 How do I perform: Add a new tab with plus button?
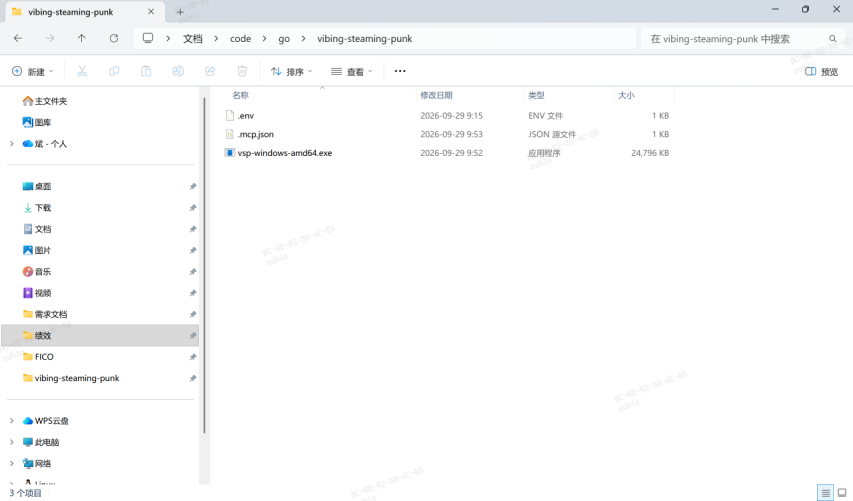[x=180, y=11]
